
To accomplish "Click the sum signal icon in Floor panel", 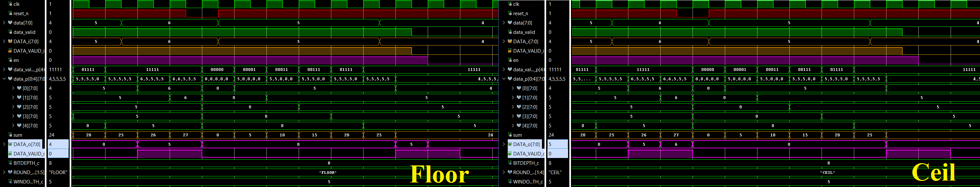I will (x=10, y=135).
